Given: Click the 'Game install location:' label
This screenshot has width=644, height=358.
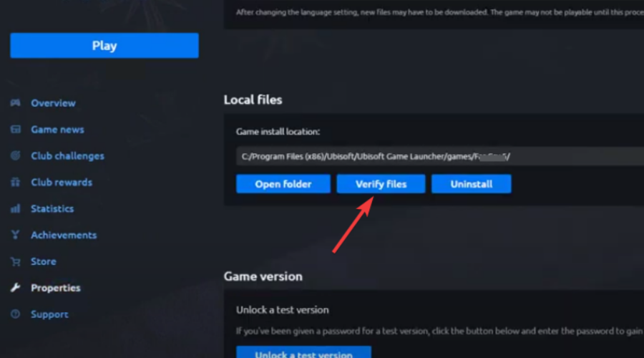Looking at the screenshot, I should click(278, 132).
